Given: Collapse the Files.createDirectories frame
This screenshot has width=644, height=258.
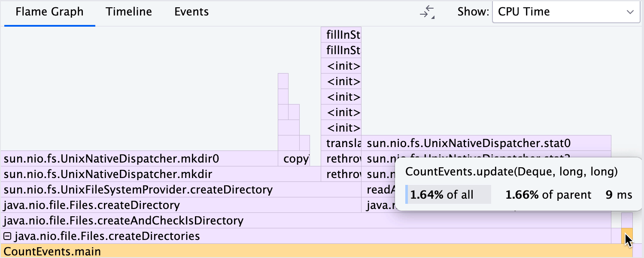Looking at the screenshot, I should pyautogui.click(x=7, y=236).
